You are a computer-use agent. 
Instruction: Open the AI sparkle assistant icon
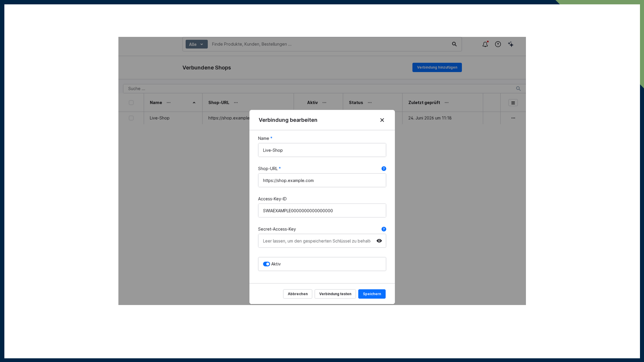coord(511,44)
